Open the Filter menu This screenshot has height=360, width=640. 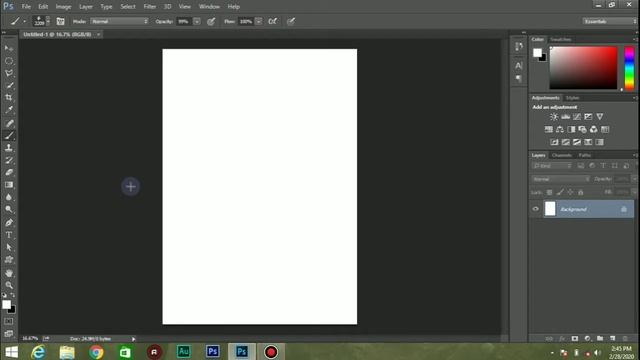(x=150, y=7)
